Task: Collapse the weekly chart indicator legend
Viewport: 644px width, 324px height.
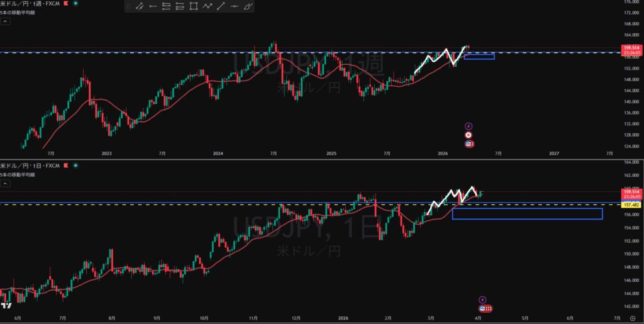Action: (x=4, y=21)
